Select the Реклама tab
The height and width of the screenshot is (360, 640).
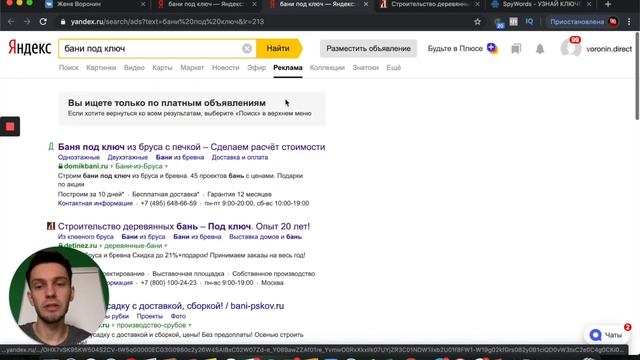[x=288, y=68]
